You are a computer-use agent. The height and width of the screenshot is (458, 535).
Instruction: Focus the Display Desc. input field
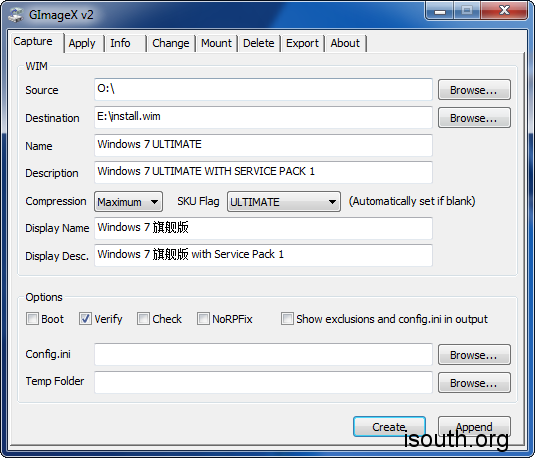pos(263,255)
